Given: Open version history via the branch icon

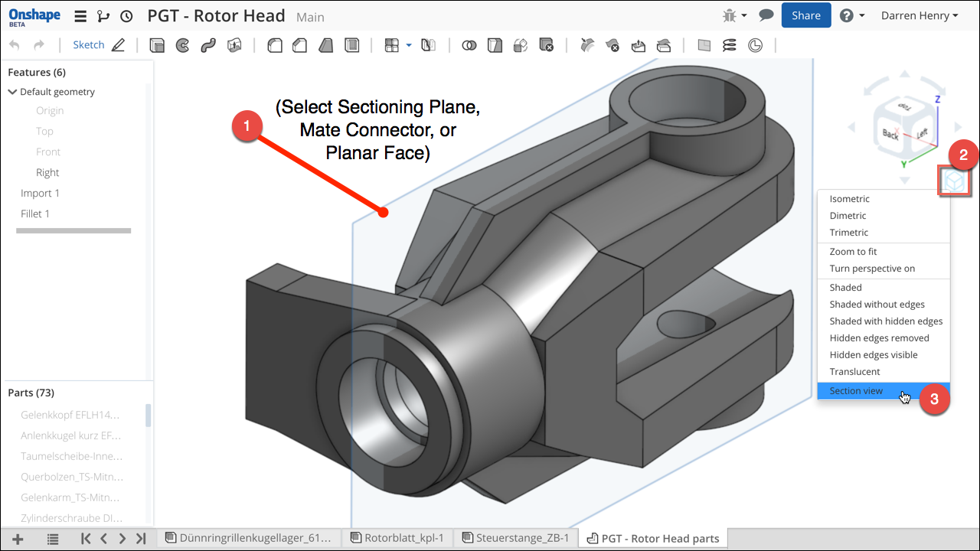Looking at the screenshot, I should pyautogui.click(x=103, y=15).
